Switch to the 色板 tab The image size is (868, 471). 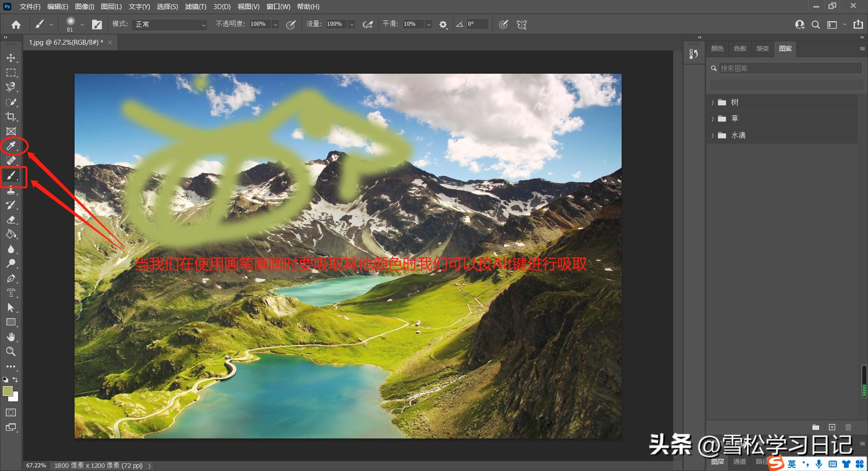pyautogui.click(x=740, y=48)
